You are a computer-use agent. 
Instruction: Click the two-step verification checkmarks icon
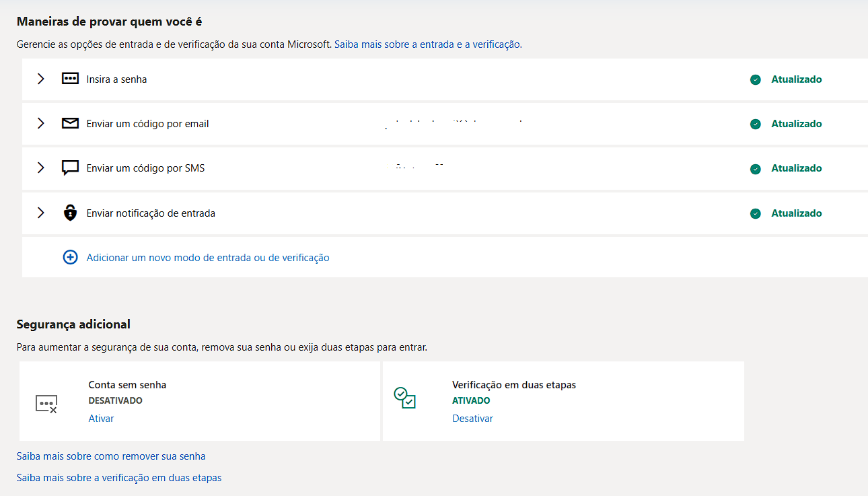pos(404,398)
